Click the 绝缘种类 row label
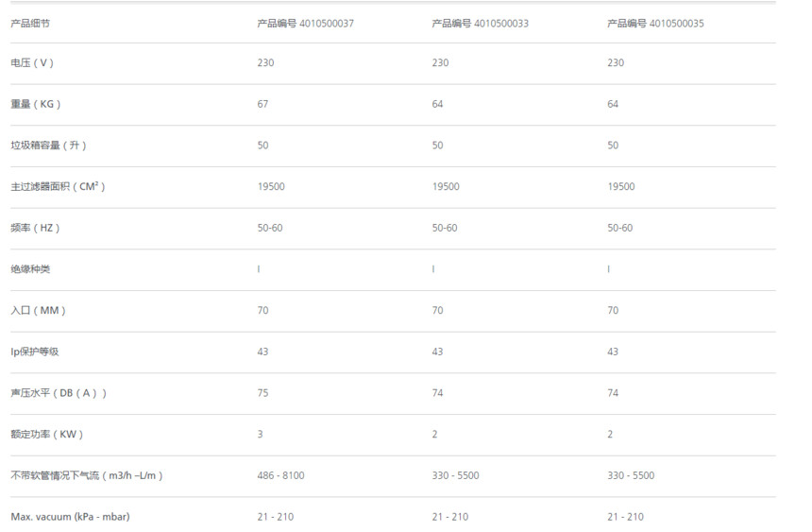Viewport: 812px width, 532px height. click(x=30, y=269)
